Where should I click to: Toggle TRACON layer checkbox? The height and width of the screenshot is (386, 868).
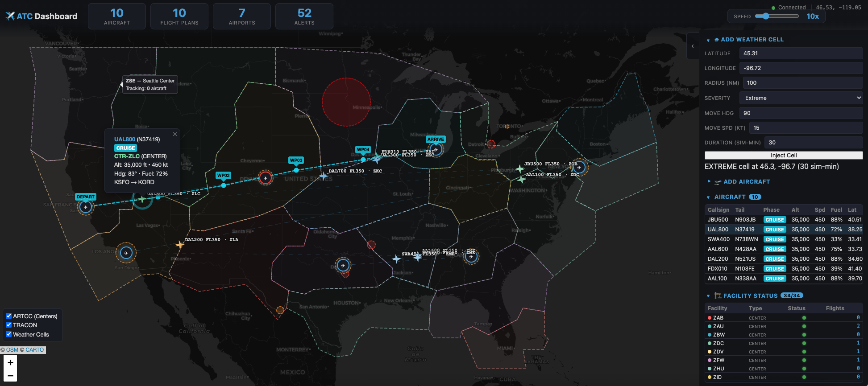(x=8, y=325)
